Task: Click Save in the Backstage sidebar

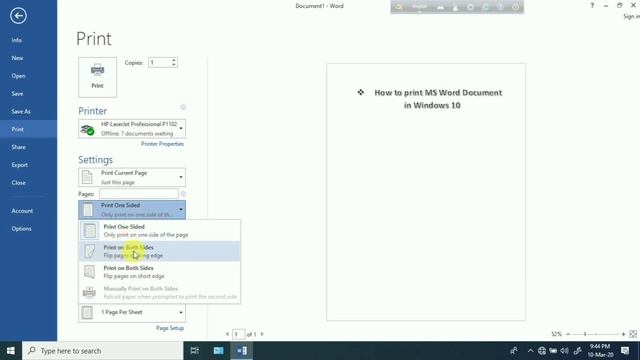Action: (x=29, y=93)
